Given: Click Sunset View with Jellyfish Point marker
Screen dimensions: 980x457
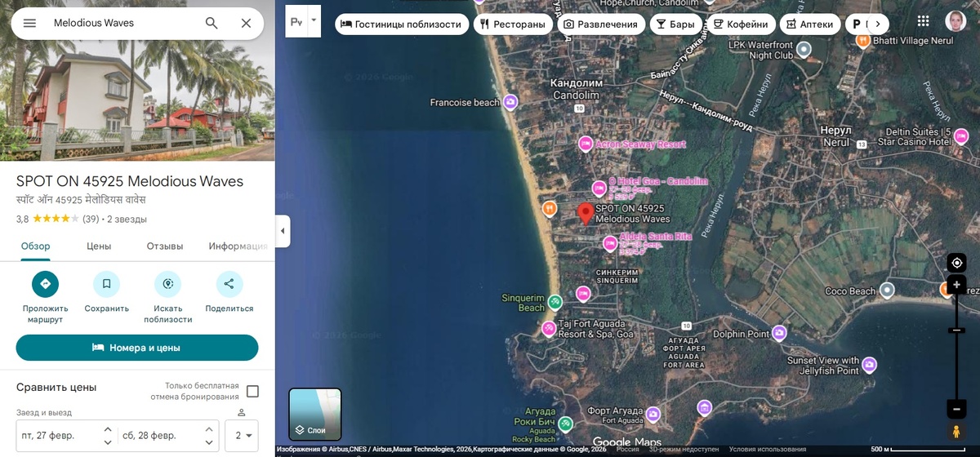Looking at the screenshot, I should tap(869, 365).
